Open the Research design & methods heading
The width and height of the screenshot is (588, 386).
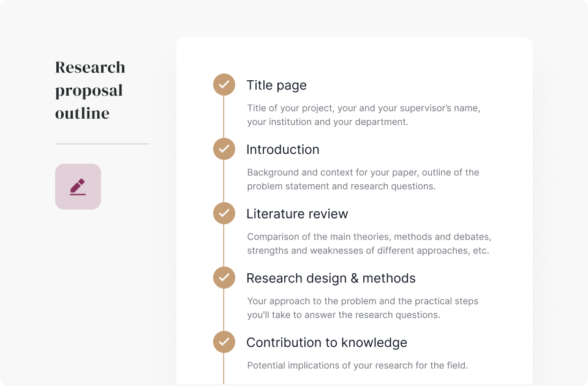pyautogui.click(x=331, y=278)
